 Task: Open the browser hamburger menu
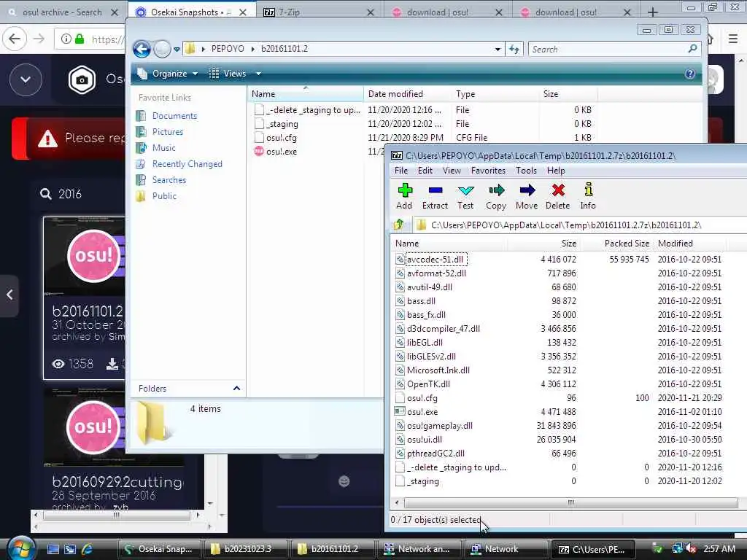733,39
